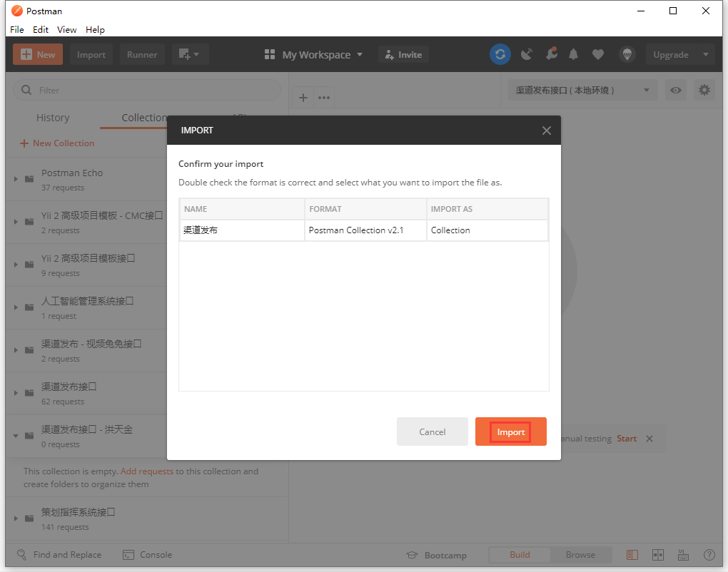Click the sync status icon
Viewport: 728px width, 572px height.
point(500,54)
